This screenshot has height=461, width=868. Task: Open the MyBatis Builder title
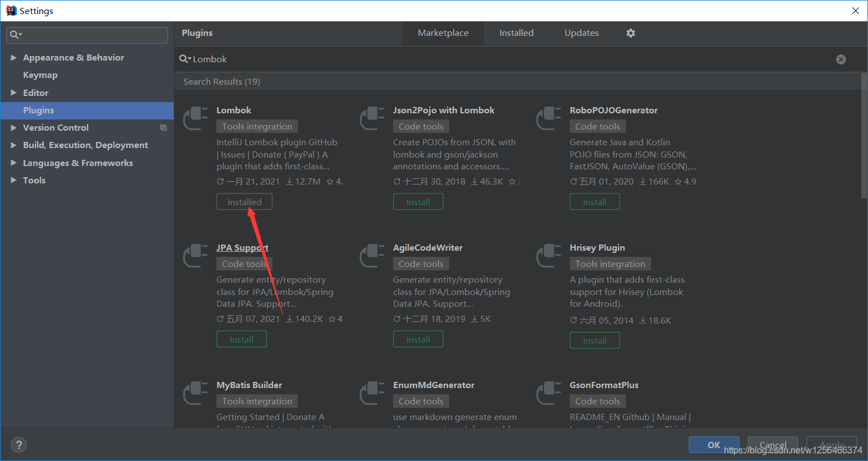pyautogui.click(x=249, y=385)
